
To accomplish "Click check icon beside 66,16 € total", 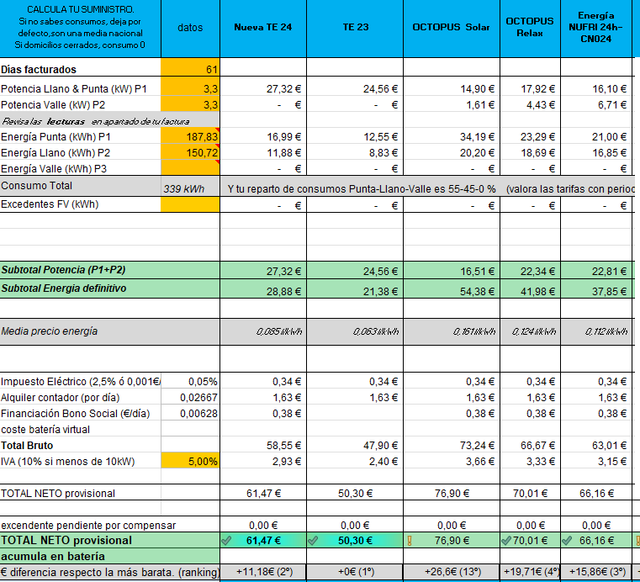I will 567,541.
